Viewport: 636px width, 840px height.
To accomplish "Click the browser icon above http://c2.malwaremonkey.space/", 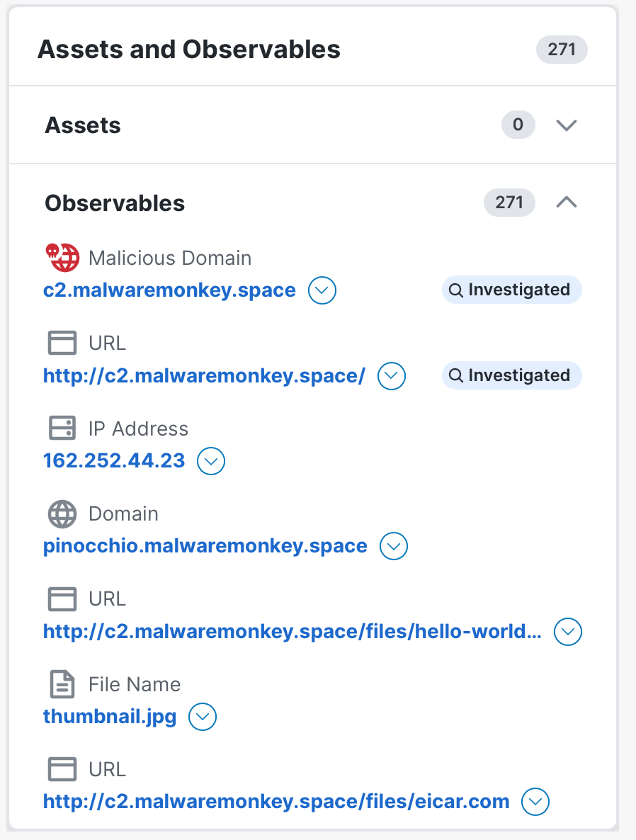I will pyautogui.click(x=62, y=343).
